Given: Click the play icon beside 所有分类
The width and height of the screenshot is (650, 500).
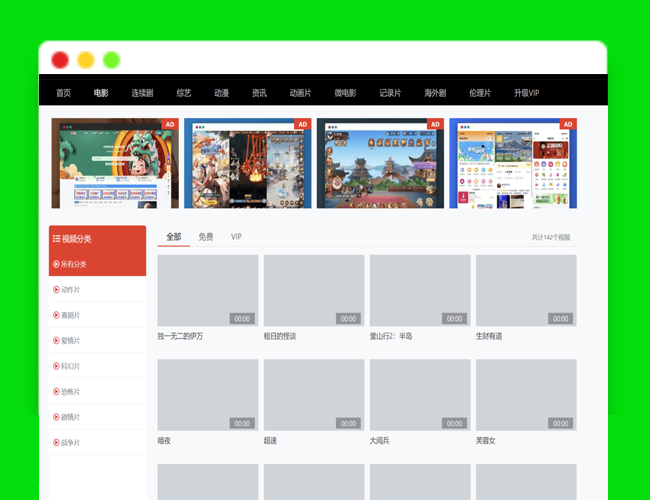Looking at the screenshot, I should click(x=56, y=264).
